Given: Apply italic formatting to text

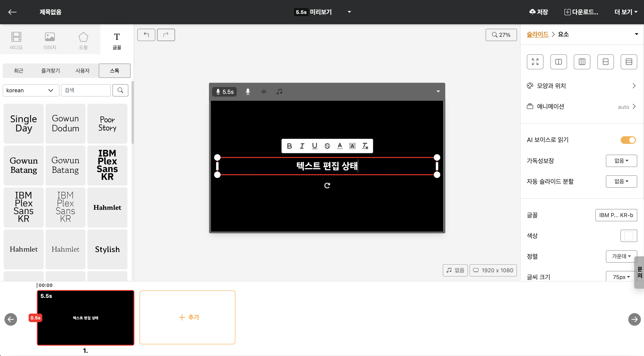Looking at the screenshot, I should click(x=302, y=146).
